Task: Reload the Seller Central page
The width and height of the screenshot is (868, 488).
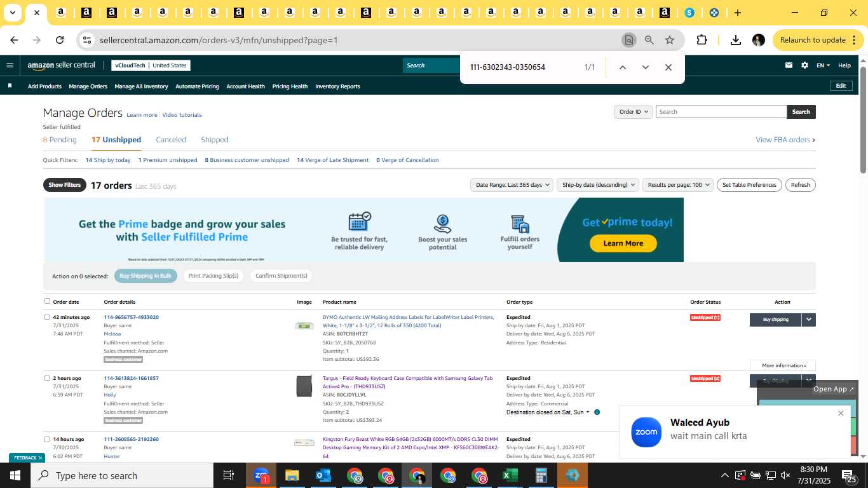Action: click(x=60, y=40)
